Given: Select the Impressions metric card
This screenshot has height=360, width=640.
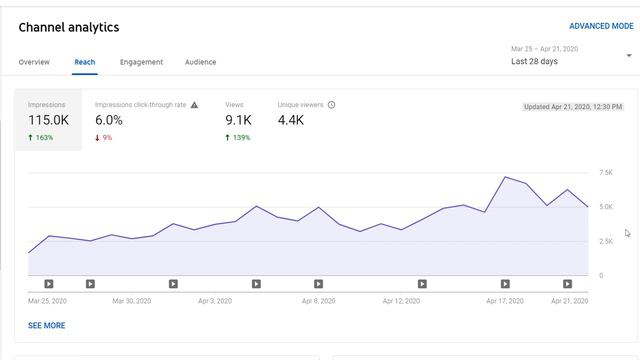Looking at the screenshot, I should pyautogui.click(x=48, y=120).
